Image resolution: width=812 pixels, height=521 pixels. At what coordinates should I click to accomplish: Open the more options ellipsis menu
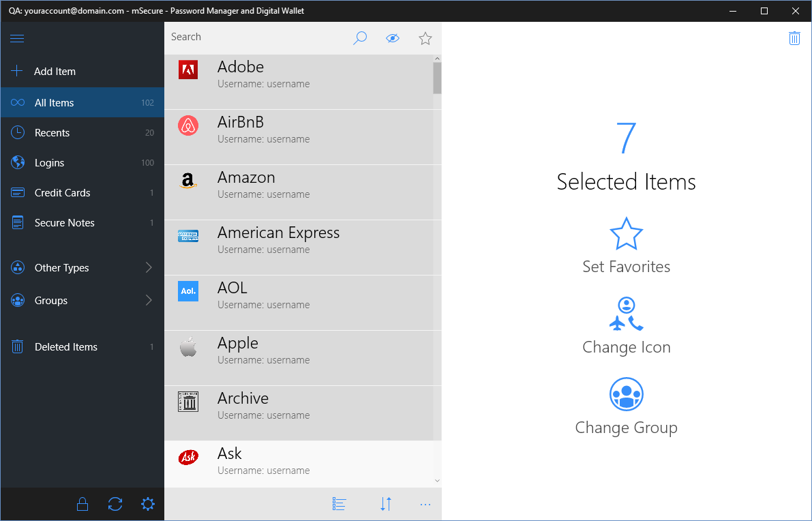click(x=425, y=505)
